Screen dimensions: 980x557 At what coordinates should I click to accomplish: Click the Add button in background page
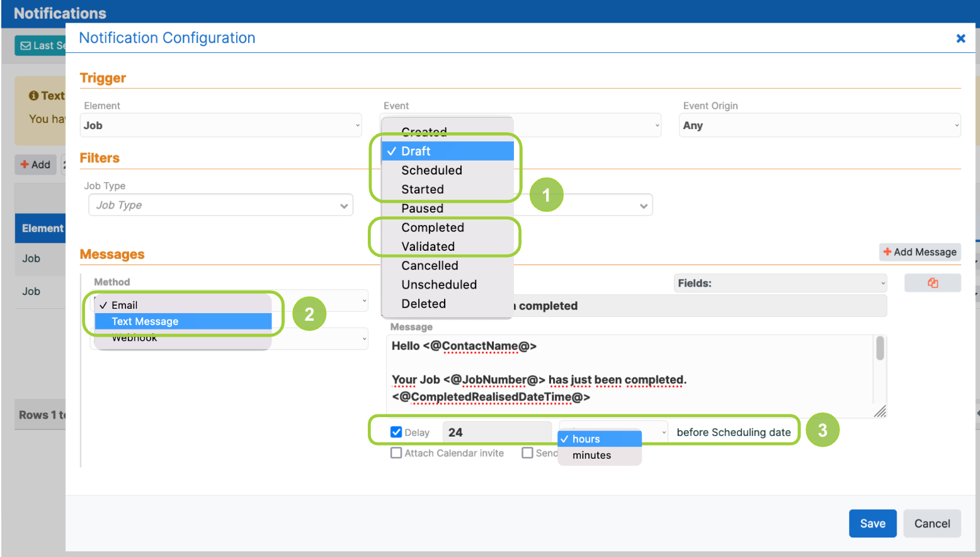click(36, 164)
